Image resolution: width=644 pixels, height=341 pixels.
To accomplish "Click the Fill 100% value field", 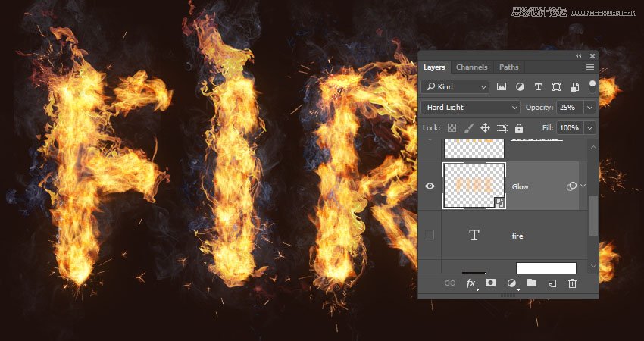I will click(x=570, y=128).
